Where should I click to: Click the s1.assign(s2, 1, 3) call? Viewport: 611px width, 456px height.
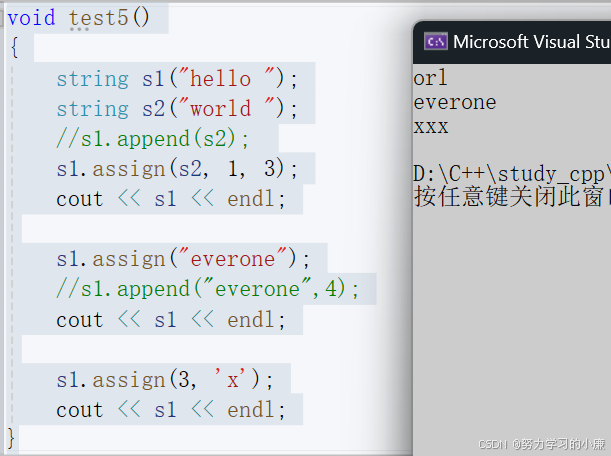pos(177,169)
